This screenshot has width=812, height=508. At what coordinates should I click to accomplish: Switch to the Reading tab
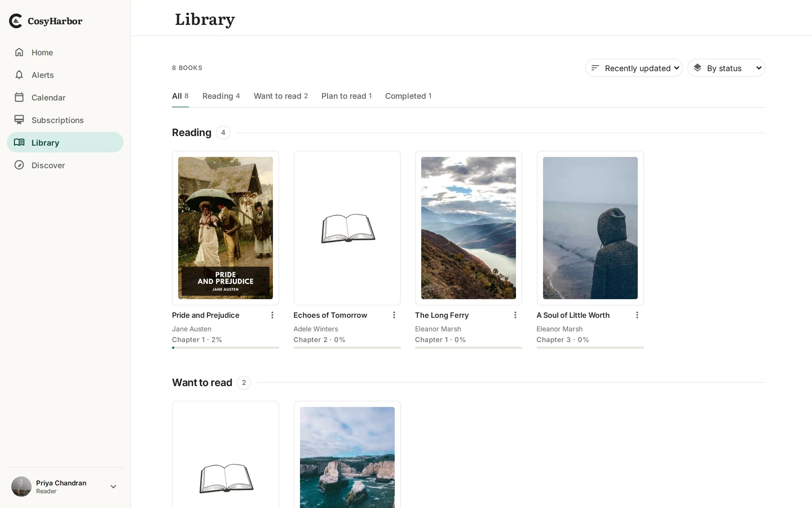(221, 96)
